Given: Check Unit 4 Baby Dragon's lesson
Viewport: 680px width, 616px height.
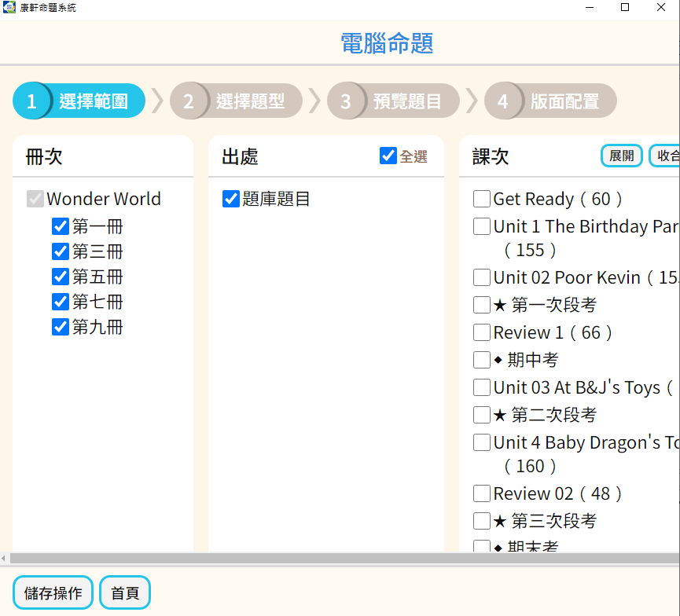Looking at the screenshot, I should [x=482, y=442].
